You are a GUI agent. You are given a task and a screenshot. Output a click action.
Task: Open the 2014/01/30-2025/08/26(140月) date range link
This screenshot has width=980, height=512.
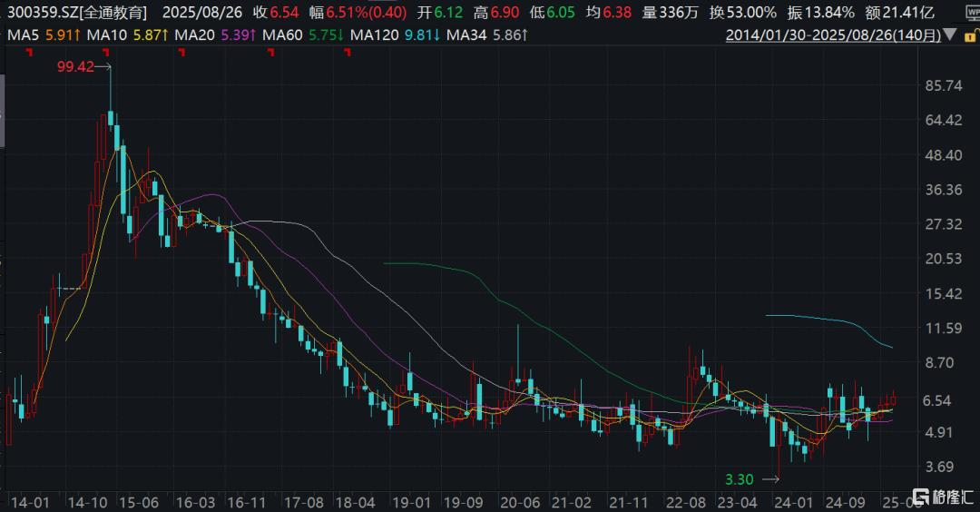click(x=833, y=35)
